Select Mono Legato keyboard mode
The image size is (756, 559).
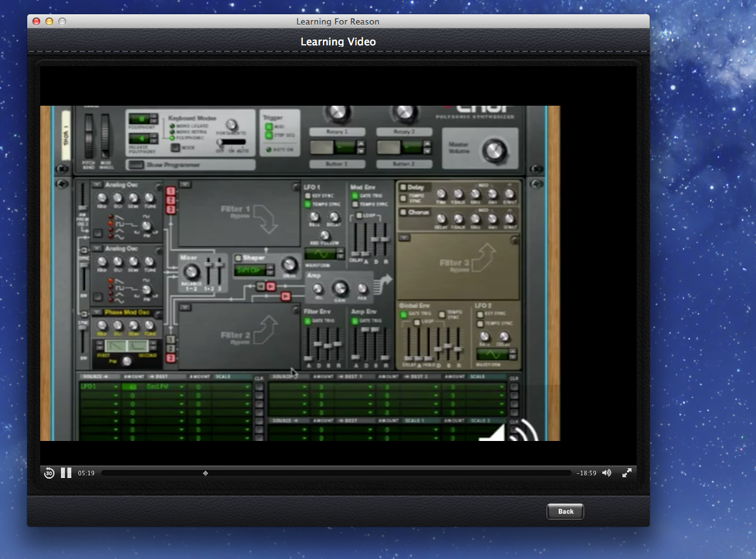(x=172, y=126)
